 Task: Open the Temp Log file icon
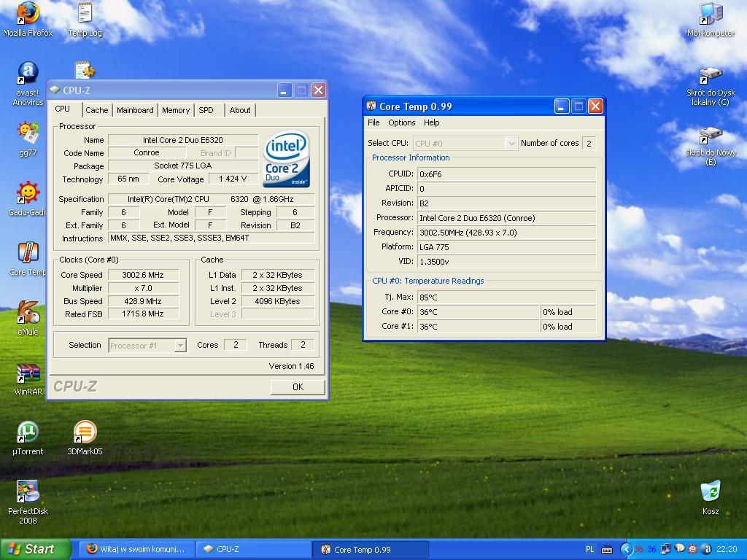point(85,14)
